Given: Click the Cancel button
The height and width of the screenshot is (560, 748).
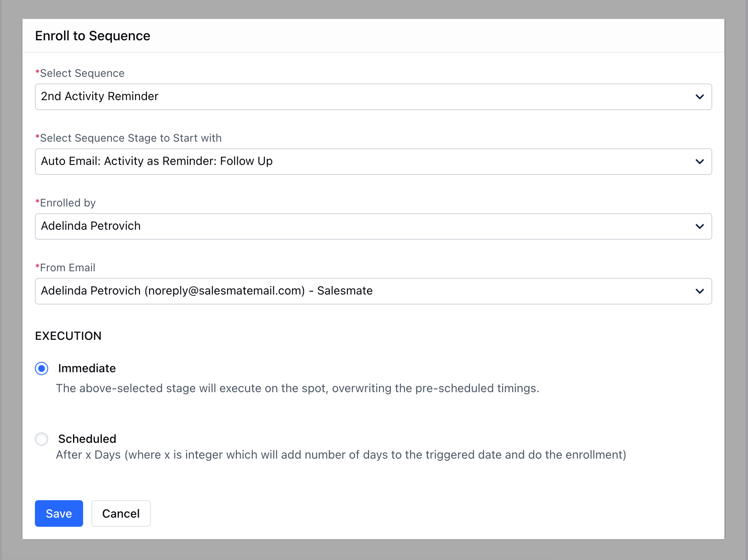Looking at the screenshot, I should (121, 513).
